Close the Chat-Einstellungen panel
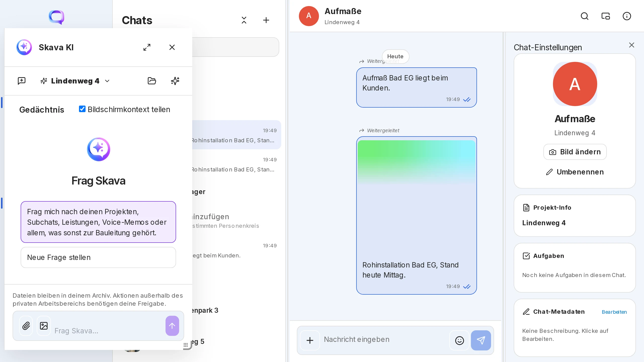The height and width of the screenshot is (362, 644). tap(632, 45)
